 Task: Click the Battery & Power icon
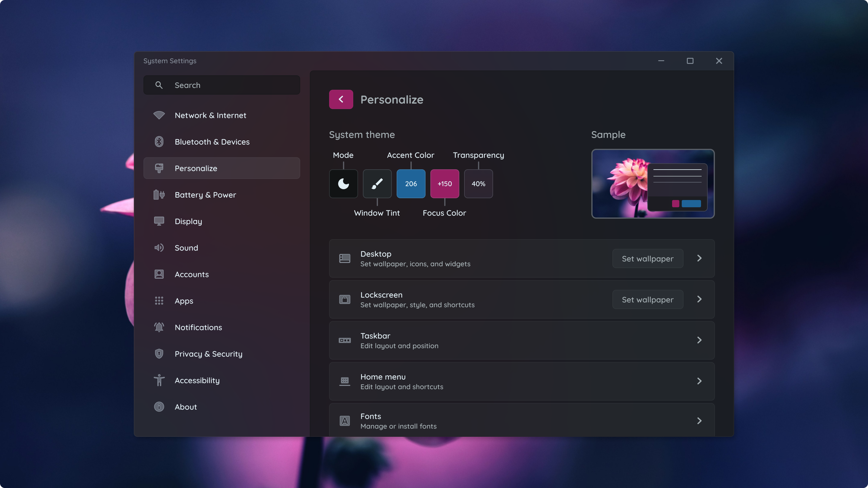[159, 195]
